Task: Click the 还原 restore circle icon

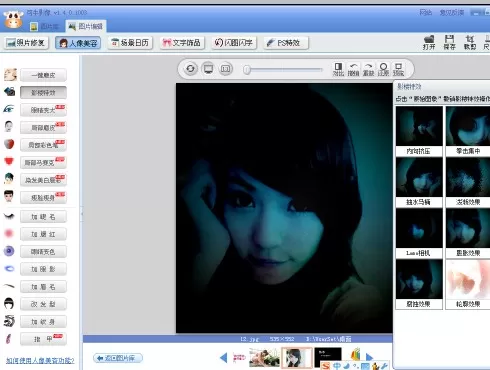Action: point(383,69)
